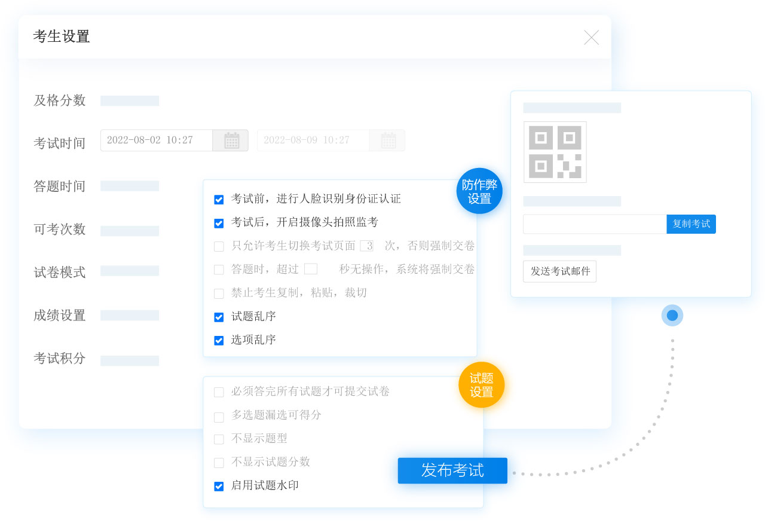Toggle the 试题乱序 checkbox
The height and width of the screenshot is (532, 765).
(x=219, y=317)
